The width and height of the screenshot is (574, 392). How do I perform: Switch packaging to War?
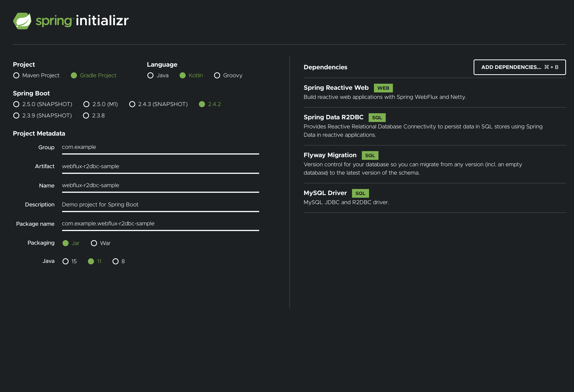click(94, 243)
